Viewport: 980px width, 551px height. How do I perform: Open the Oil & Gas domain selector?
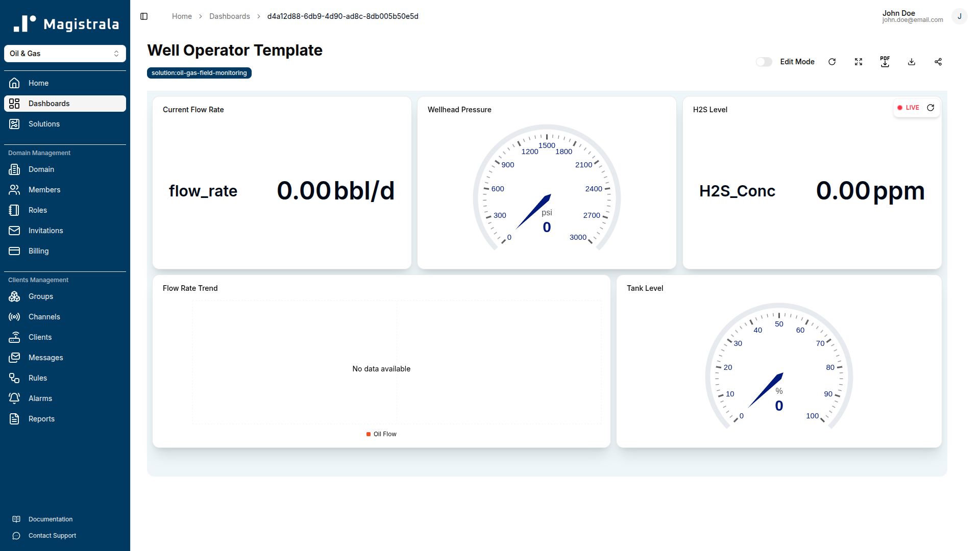click(65, 54)
